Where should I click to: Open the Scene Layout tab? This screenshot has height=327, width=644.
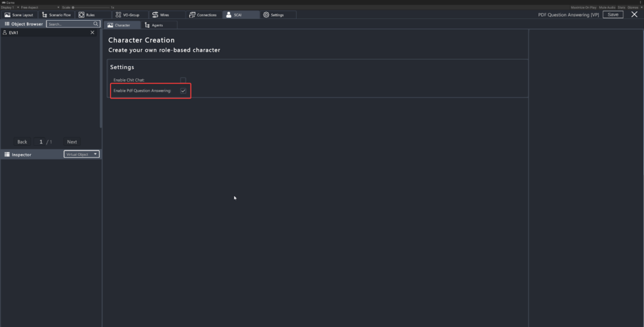point(19,14)
